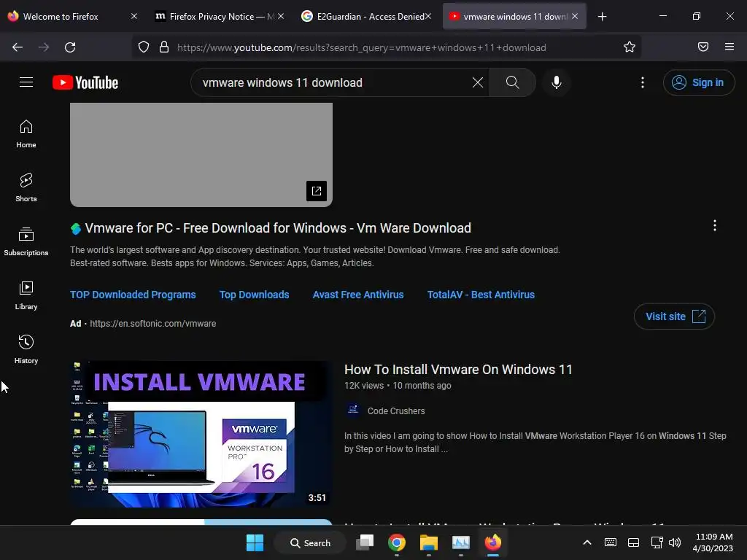Open the clock and date panel
Image resolution: width=747 pixels, height=560 pixels.
click(713, 542)
